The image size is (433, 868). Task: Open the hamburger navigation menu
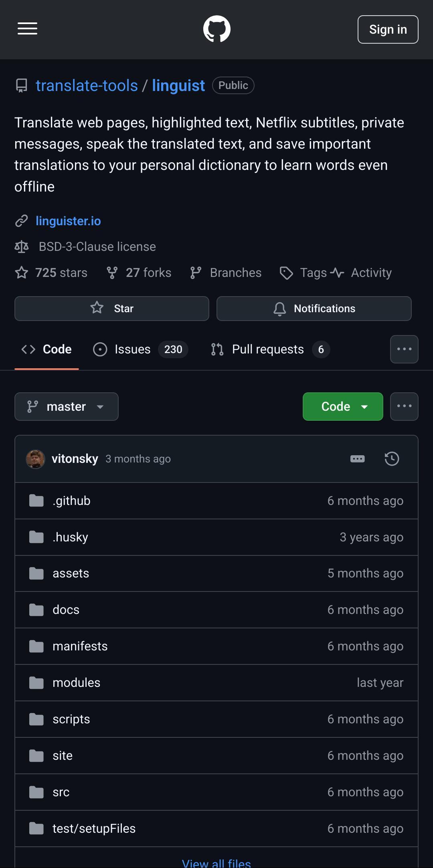(27, 29)
